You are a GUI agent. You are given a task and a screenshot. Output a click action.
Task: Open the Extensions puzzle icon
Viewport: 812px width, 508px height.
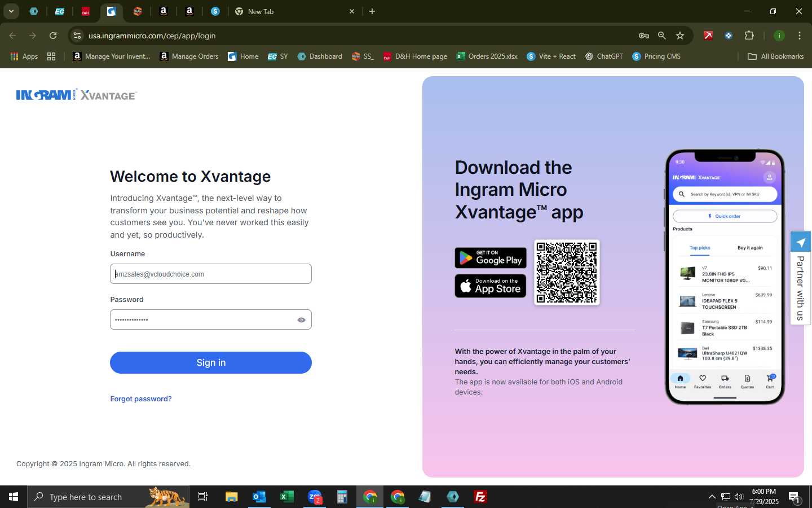749,36
